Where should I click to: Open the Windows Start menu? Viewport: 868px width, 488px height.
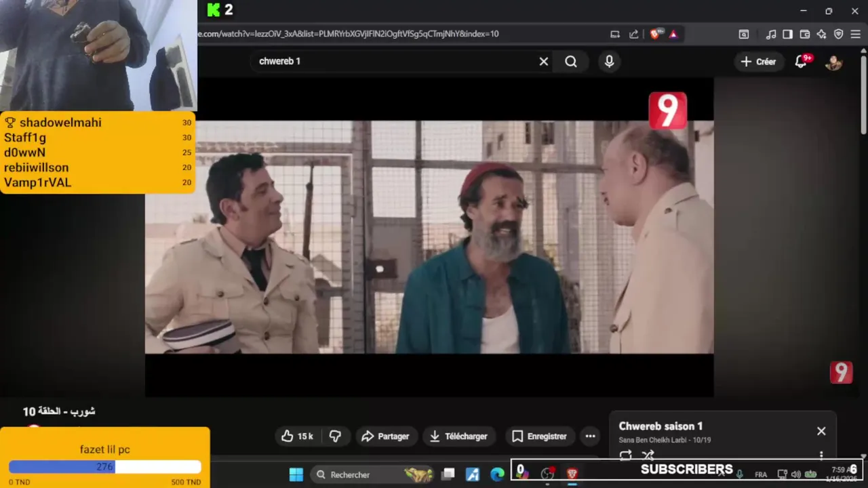click(296, 474)
